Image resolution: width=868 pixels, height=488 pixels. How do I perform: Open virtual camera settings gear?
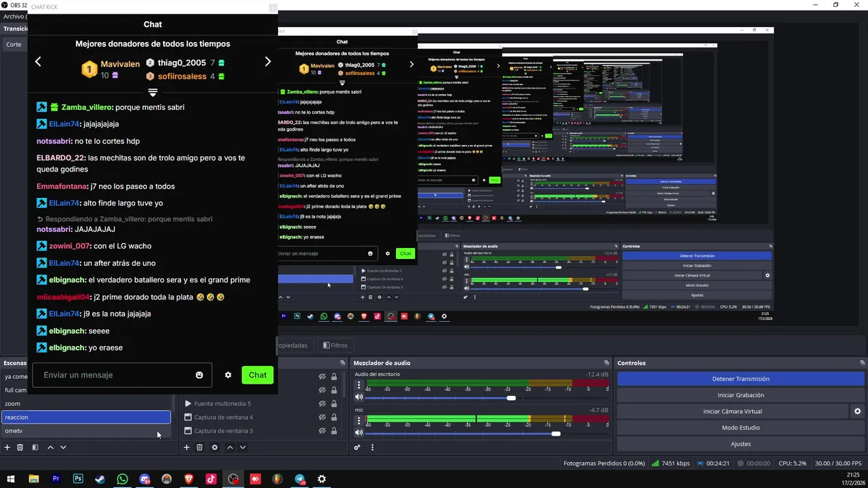[857, 411]
